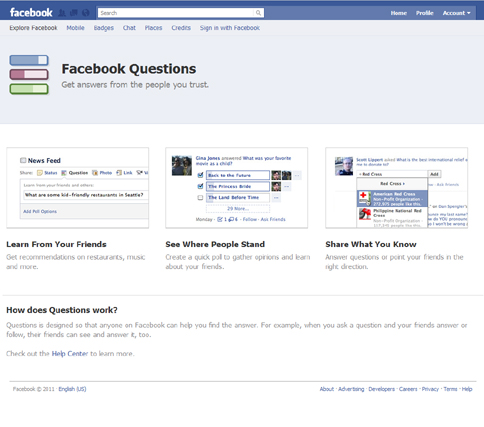Screen dimensions: 484x427
Task: Open Profile in top bar
Action: click(425, 13)
